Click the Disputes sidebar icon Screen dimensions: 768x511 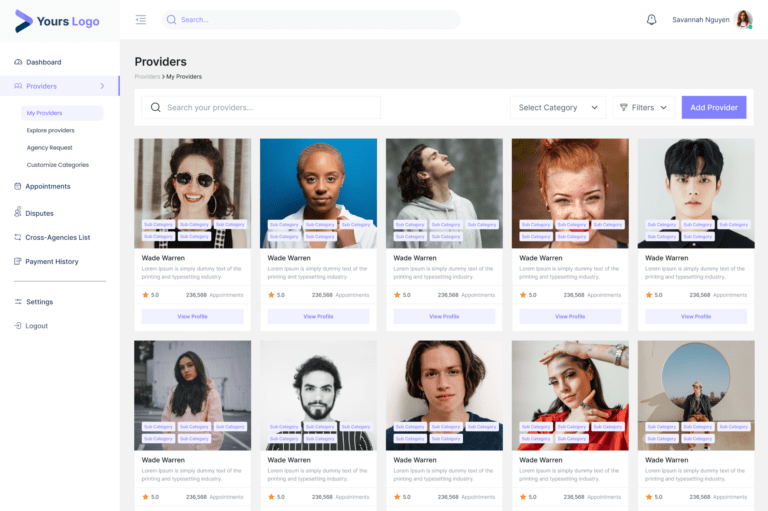(18, 213)
